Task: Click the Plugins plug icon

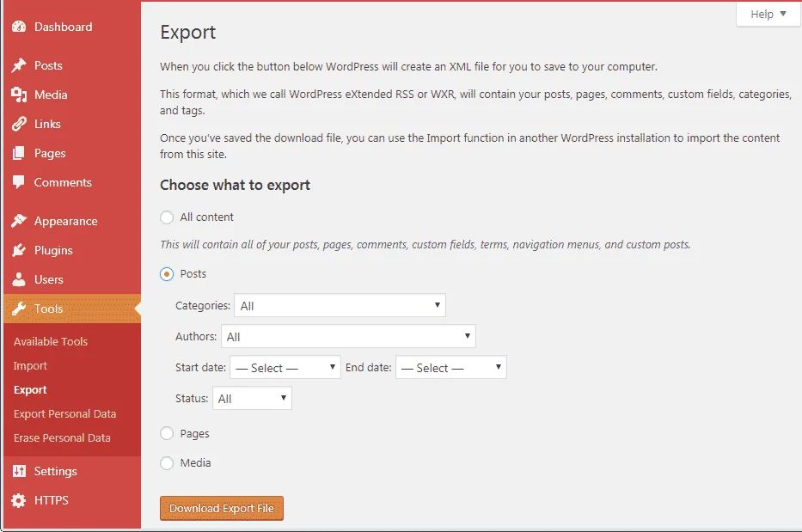Action: click(19, 250)
